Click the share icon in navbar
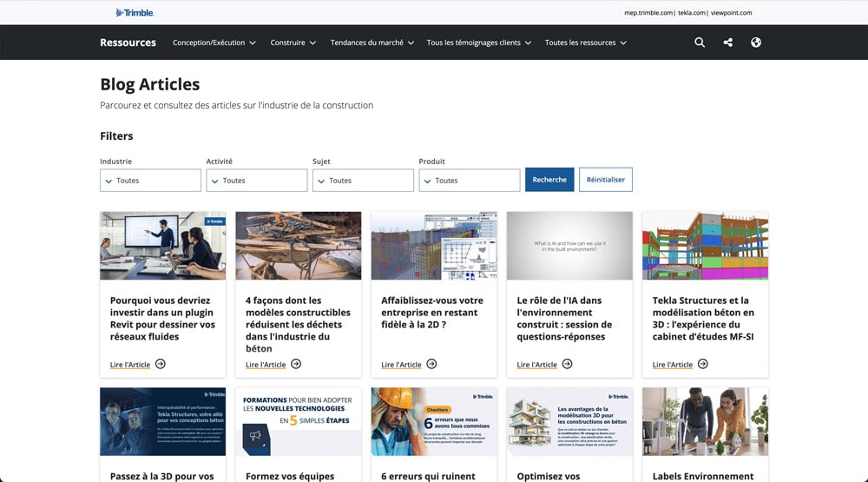The height and width of the screenshot is (482, 868). tap(728, 43)
